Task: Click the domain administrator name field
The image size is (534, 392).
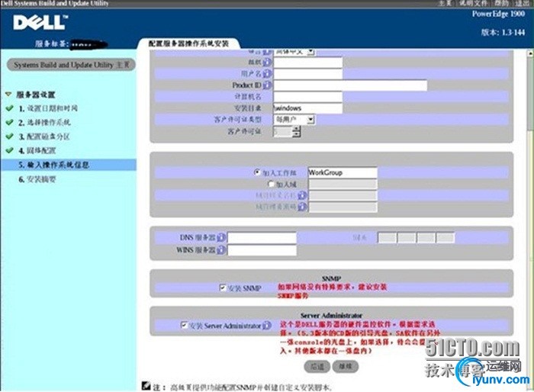Action: point(343,195)
